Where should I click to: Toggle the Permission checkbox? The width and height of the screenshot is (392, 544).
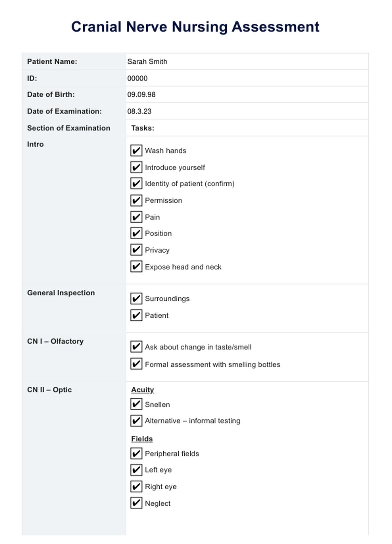tap(136, 200)
